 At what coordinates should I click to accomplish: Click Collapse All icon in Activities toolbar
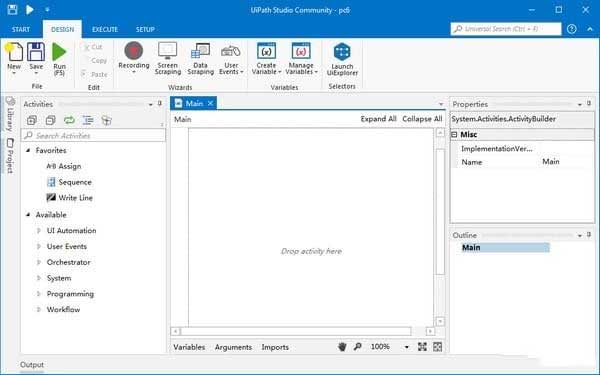51,120
